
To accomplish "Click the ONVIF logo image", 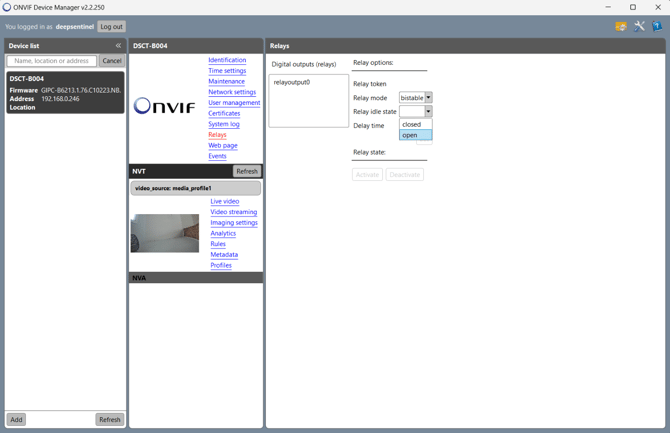I will point(165,106).
